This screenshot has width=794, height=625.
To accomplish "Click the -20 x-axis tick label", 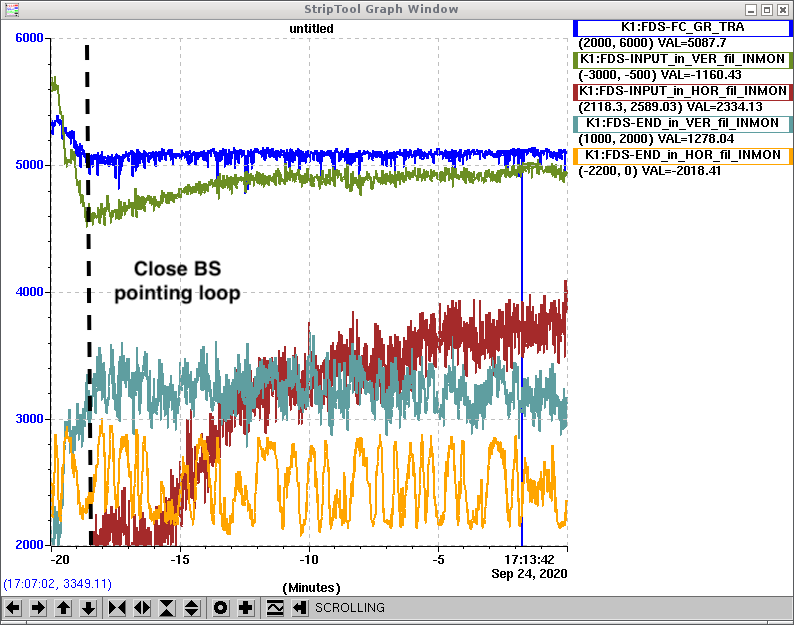I will pyautogui.click(x=60, y=560).
